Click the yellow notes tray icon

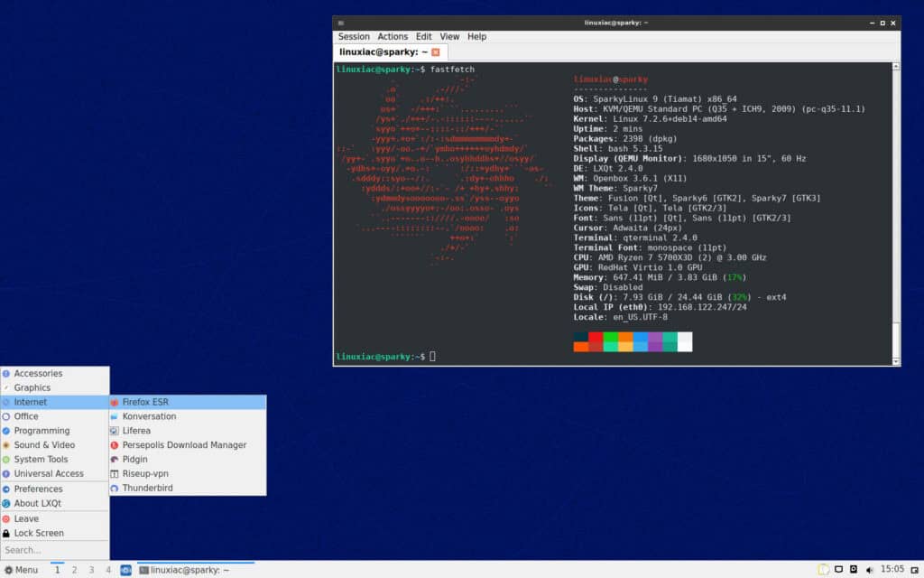823,570
